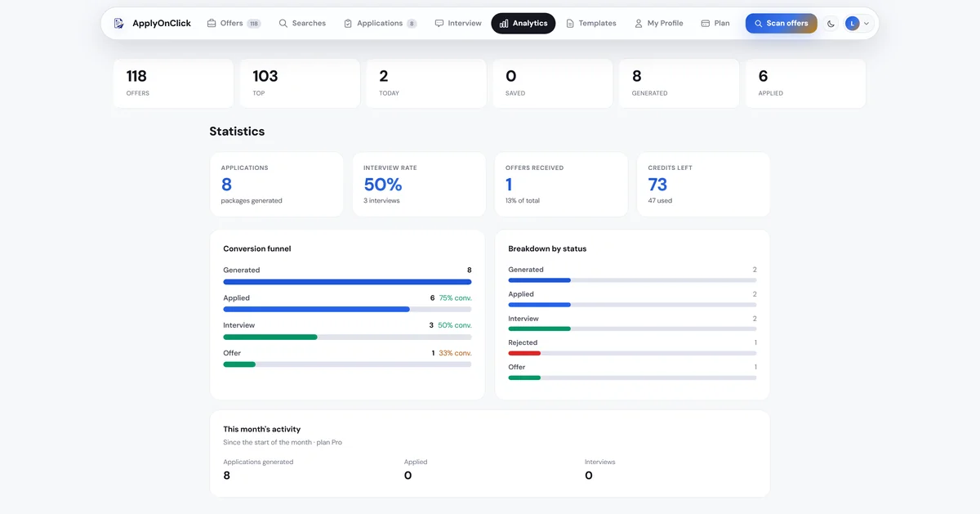The width and height of the screenshot is (980, 514).
Task: Open the Templates tab
Action: point(591,24)
